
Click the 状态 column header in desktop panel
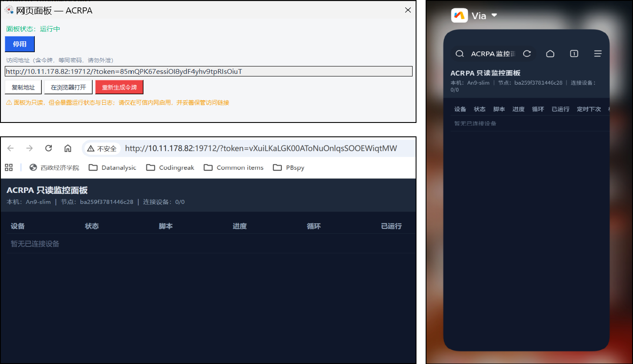click(92, 226)
